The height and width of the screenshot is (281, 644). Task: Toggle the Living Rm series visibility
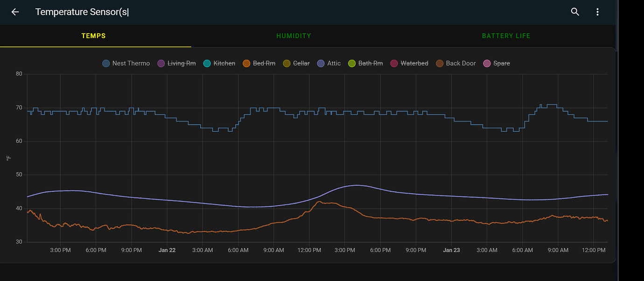[x=176, y=63]
